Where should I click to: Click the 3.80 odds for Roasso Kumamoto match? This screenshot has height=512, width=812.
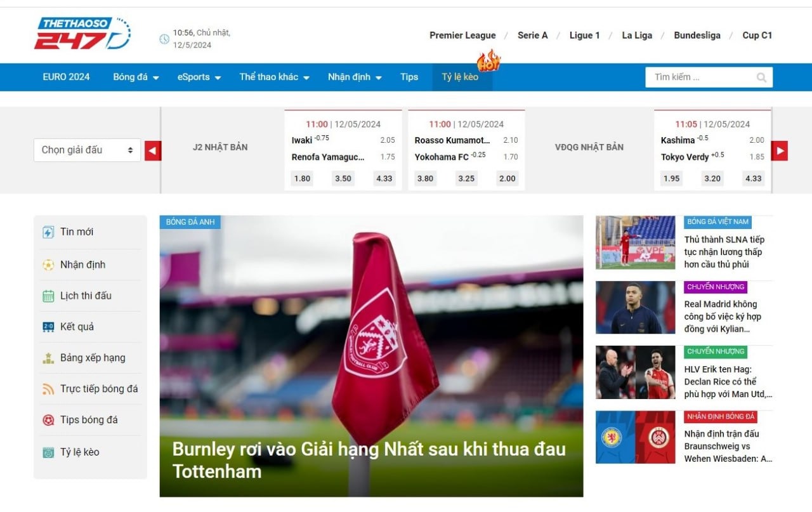426,178
